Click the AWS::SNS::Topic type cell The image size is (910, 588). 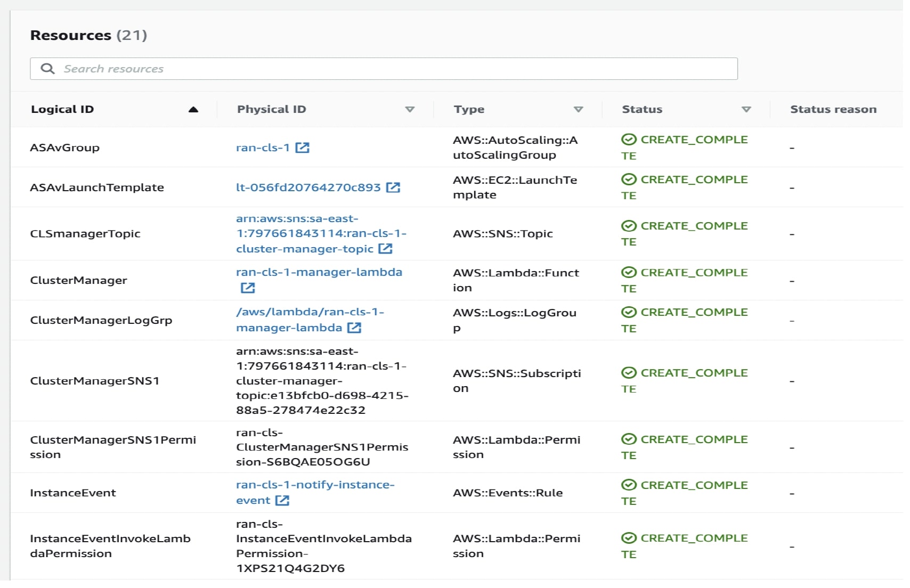pyautogui.click(x=503, y=233)
